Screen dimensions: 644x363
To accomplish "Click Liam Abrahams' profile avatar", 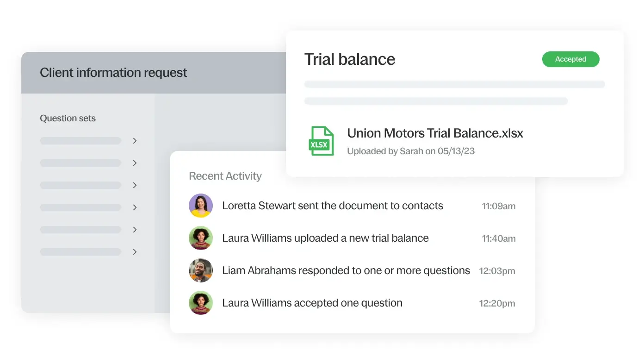I will coord(201,270).
